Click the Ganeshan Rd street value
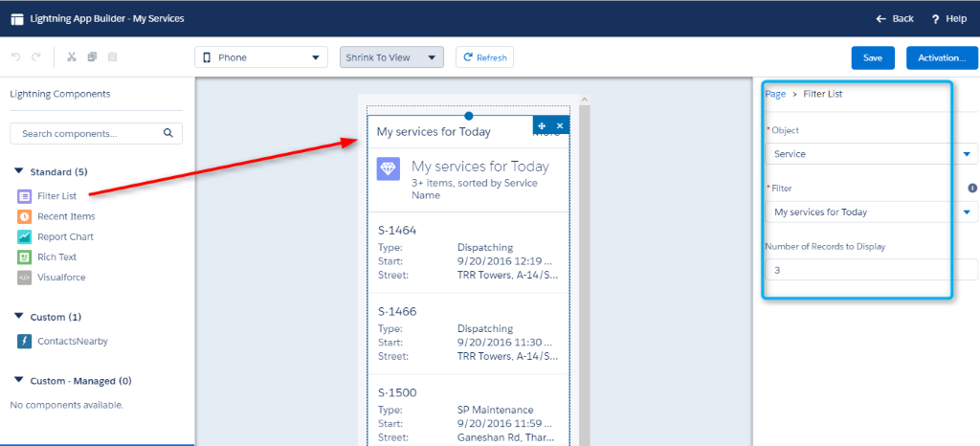 pos(507,437)
